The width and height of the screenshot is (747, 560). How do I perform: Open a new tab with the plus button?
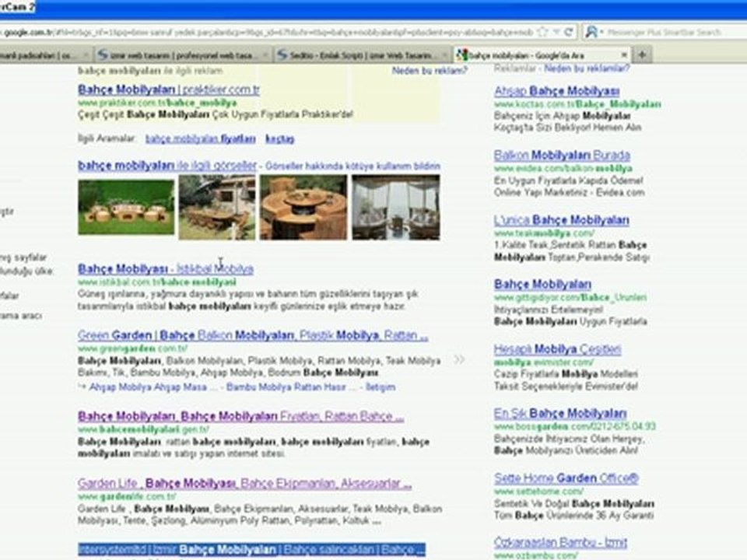point(642,54)
